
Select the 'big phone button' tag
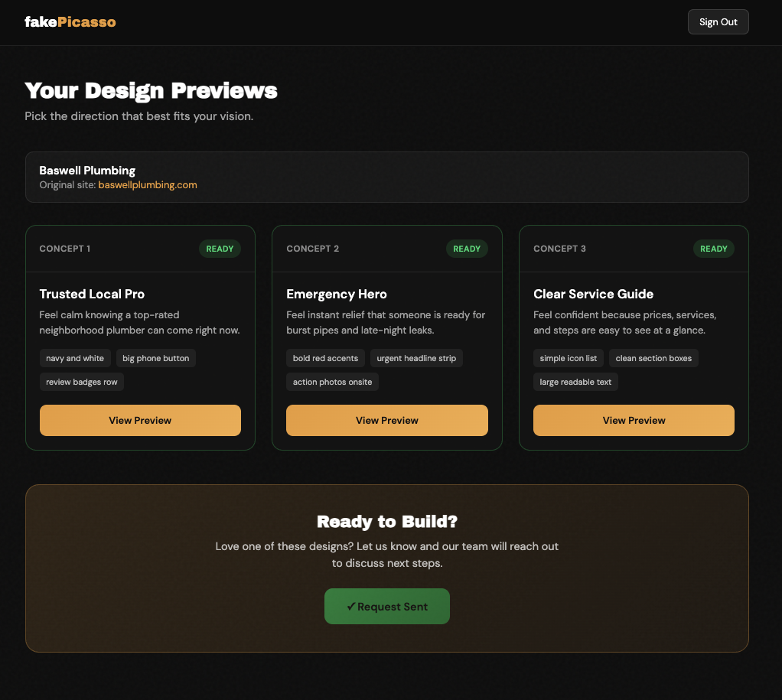[156, 357]
